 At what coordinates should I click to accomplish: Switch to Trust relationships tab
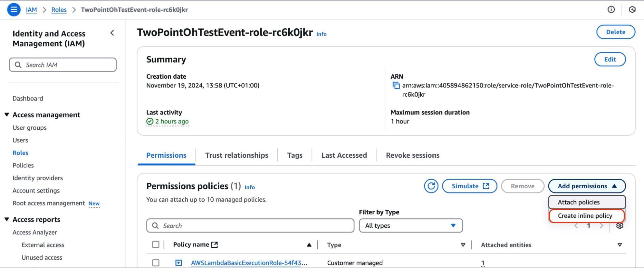(237, 155)
